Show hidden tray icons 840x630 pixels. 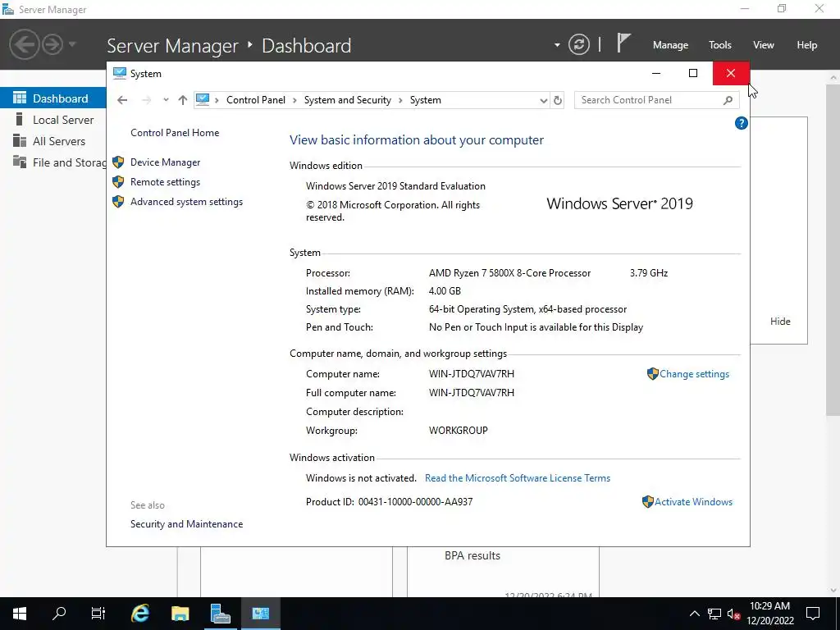tap(694, 614)
